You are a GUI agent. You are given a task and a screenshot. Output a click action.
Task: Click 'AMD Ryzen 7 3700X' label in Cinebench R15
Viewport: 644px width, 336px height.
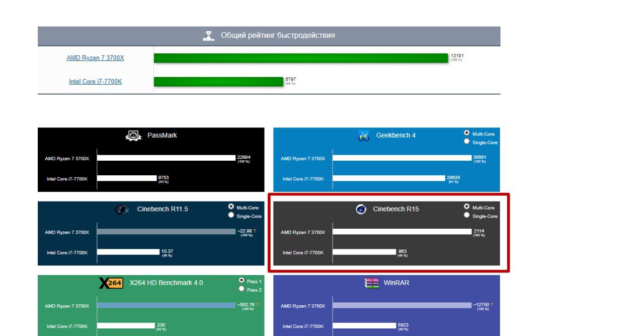coord(303,232)
